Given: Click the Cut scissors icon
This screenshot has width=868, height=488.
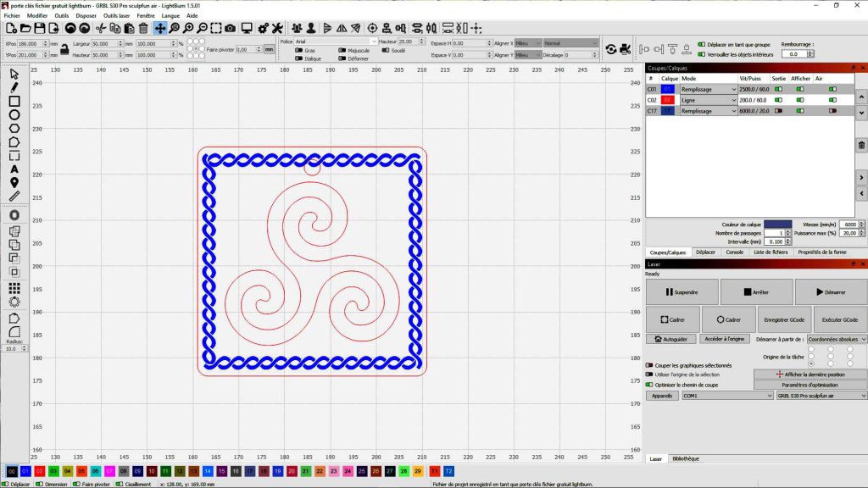Looking at the screenshot, I should pos(101,28).
